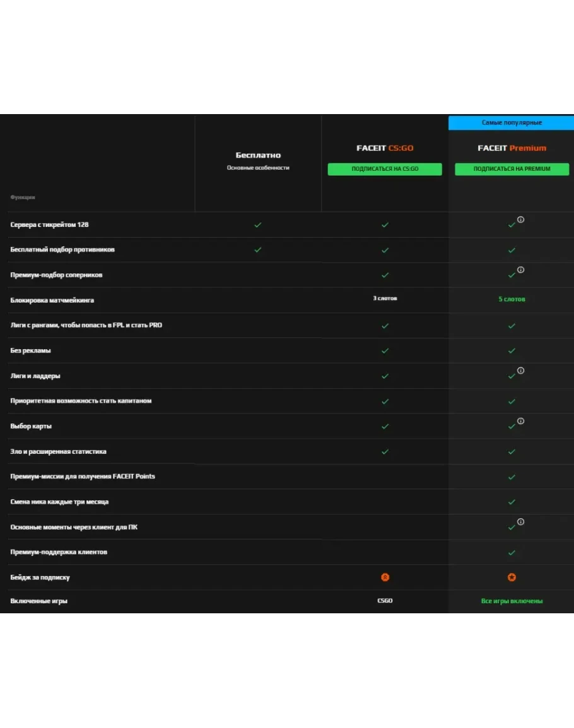This screenshot has height=728, width=574.
Task: Click CS:GO column checkmark for Без рекламы
Action: (x=385, y=350)
